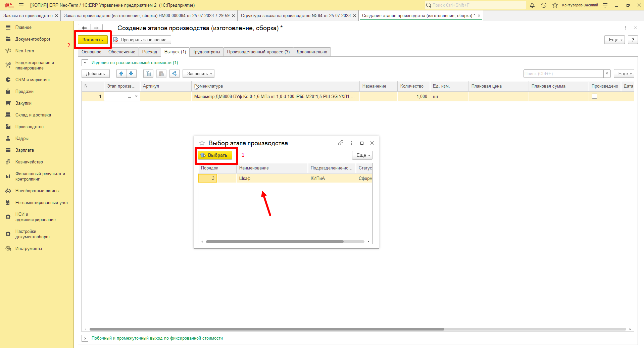Click the share split icon button
This screenshot has width=644, height=348.
(175, 73)
